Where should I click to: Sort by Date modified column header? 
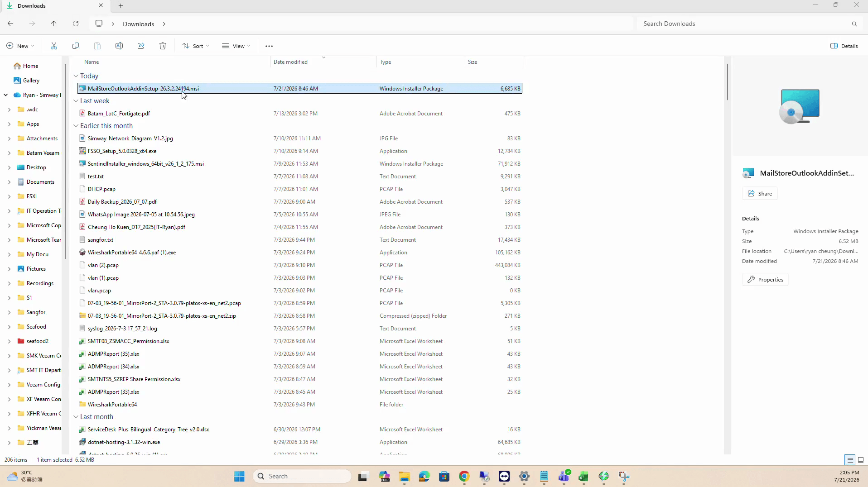pyautogui.click(x=323, y=62)
